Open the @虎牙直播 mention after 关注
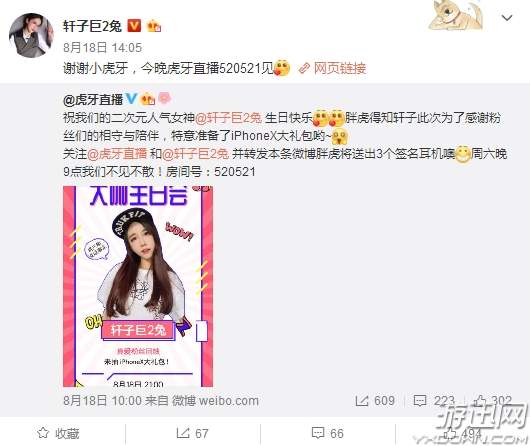This screenshot has height=446, width=530. (x=117, y=154)
